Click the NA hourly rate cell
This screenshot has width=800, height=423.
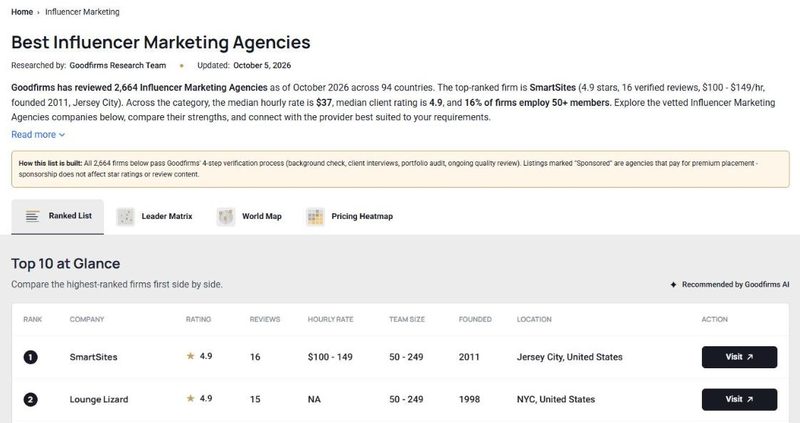click(314, 400)
